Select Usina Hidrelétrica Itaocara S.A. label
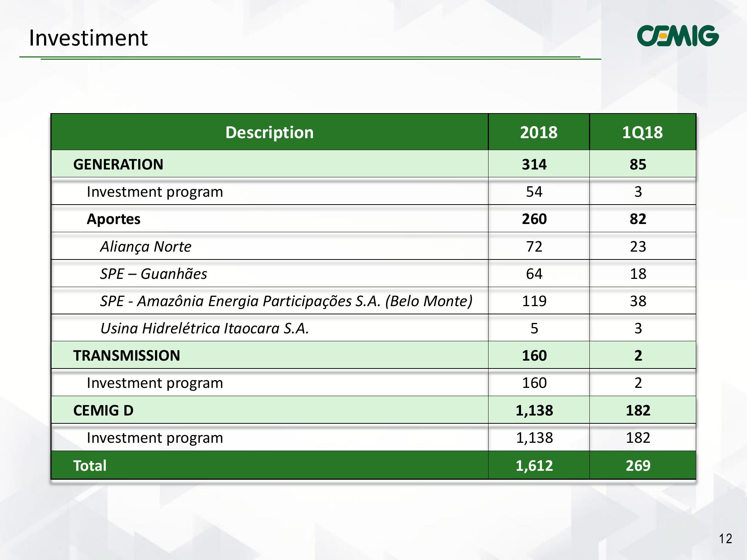This screenshot has width=747, height=560. click(205, 328)
